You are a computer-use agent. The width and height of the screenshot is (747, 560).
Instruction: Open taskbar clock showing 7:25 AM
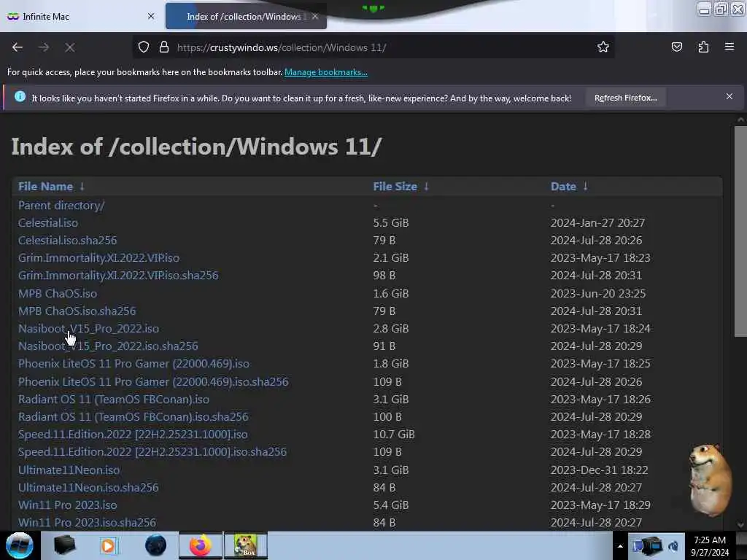[x=710, y=546]
